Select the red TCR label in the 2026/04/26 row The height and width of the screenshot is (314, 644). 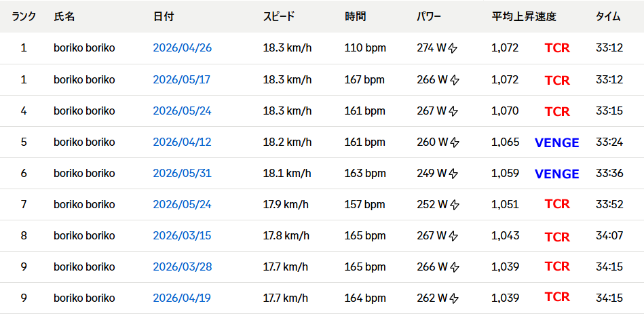pyautogui.click(x=557, y=48)
